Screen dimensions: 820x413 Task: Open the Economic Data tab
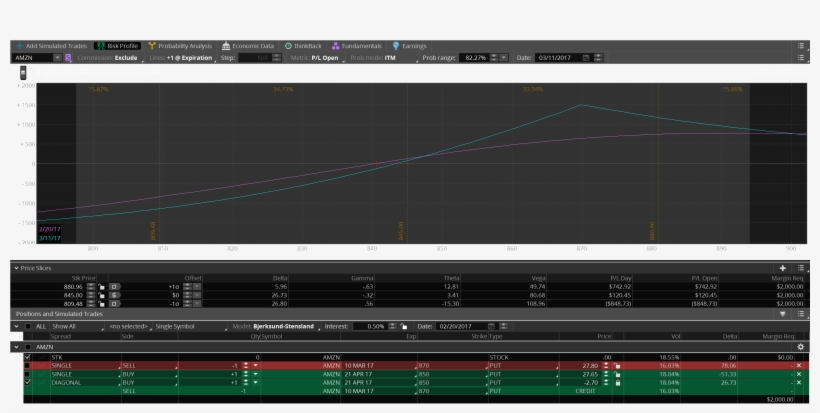click(248, 46)
